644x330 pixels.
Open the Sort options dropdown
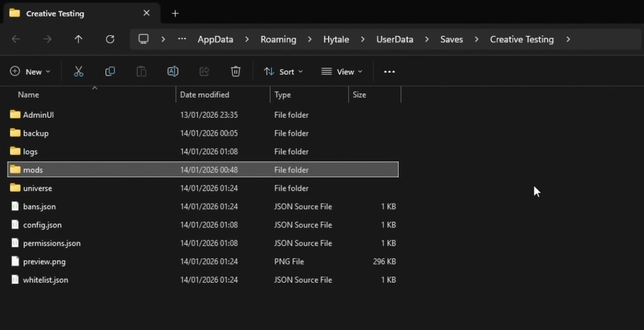283,71
